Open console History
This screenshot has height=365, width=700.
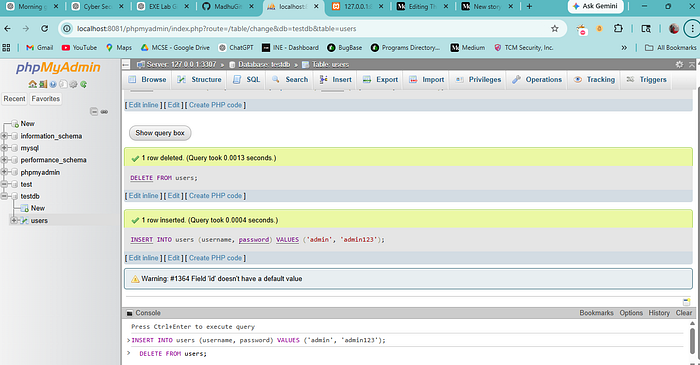pyautogui.click(x=659, y=313)
